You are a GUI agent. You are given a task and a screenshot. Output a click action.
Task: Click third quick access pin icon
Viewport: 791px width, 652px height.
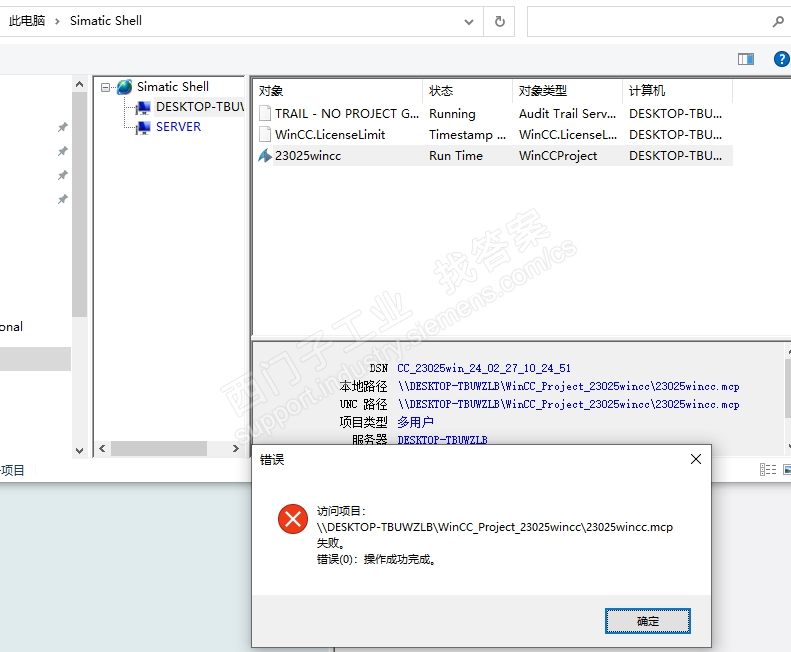coord(63,175)
